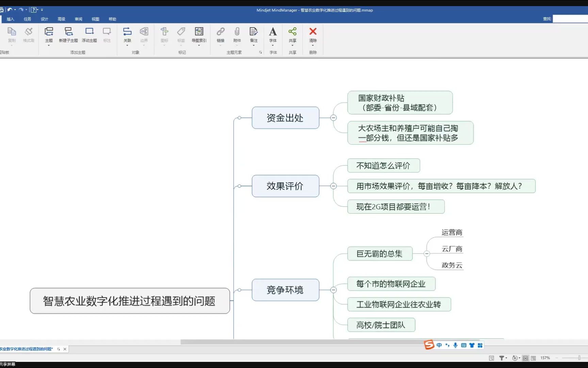
Task: Select the 资金出处 topic
Action: point(285,118)
